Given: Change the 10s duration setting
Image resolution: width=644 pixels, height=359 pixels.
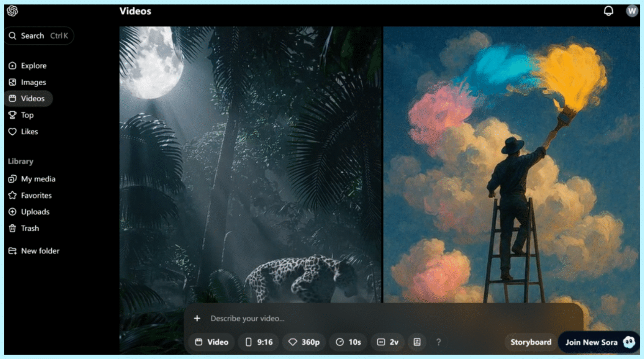Looking at the screenshot, I should [349, 342].
